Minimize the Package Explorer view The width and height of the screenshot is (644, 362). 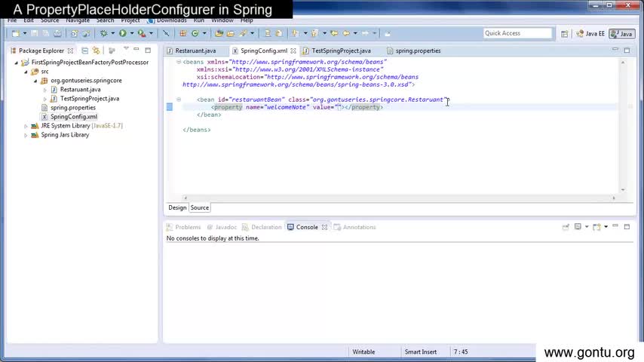click(136, 50)
